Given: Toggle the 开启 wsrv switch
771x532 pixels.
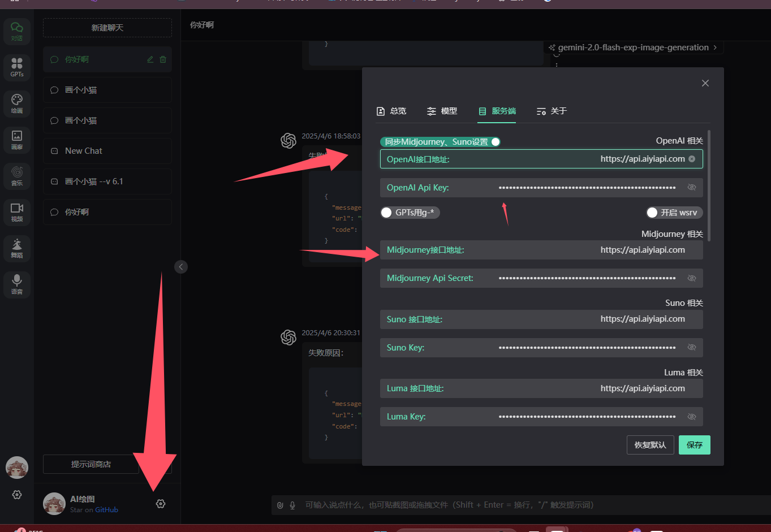Looking at the screenshot, I should tap(674, 213).
